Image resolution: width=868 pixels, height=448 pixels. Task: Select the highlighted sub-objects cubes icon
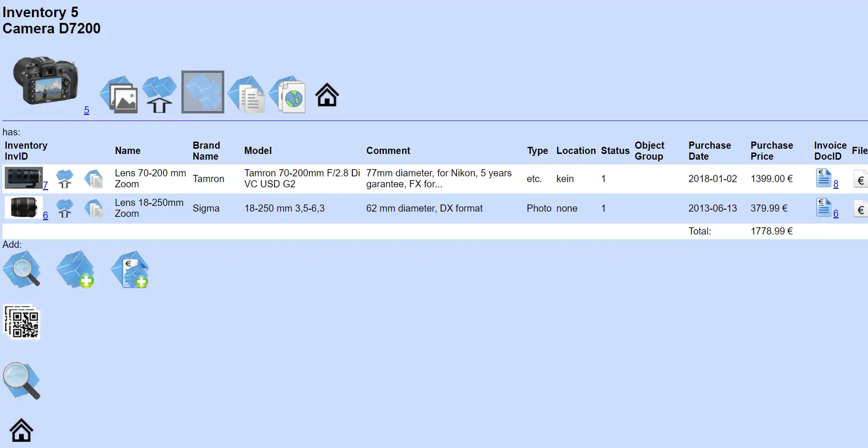(x=203, y=92)
